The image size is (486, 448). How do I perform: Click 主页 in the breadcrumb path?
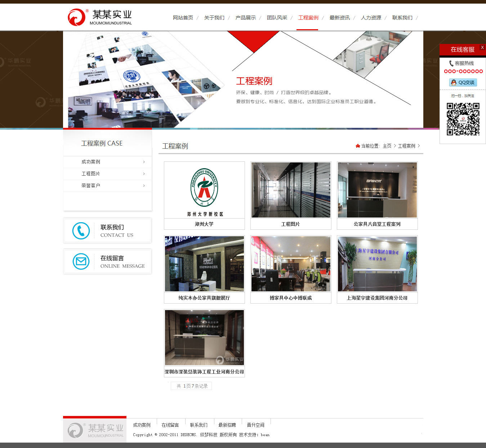point(387,146)
